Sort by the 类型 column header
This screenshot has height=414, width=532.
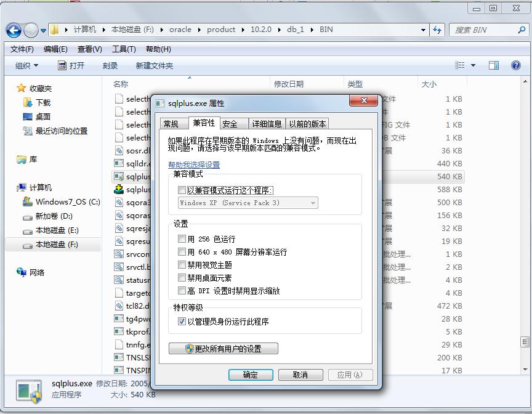355,84
